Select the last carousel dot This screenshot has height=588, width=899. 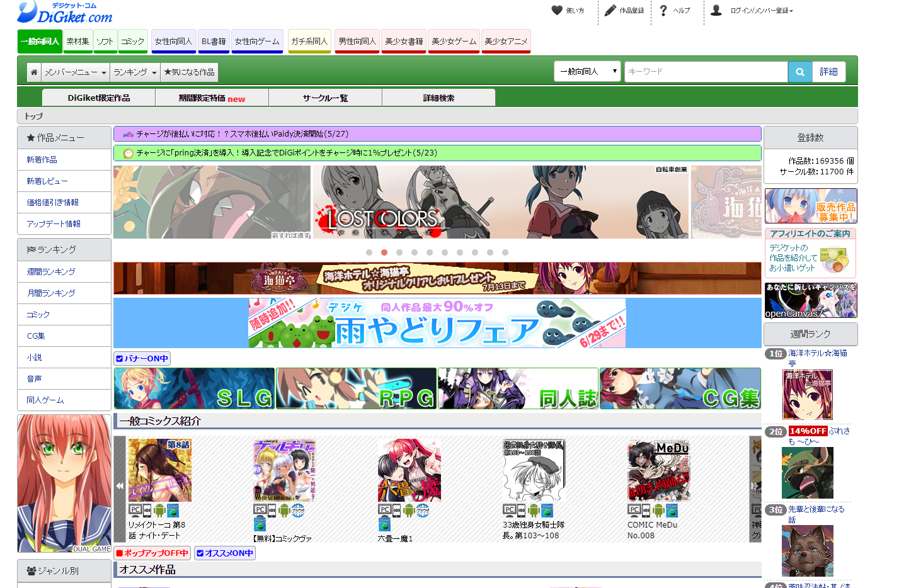505,252
